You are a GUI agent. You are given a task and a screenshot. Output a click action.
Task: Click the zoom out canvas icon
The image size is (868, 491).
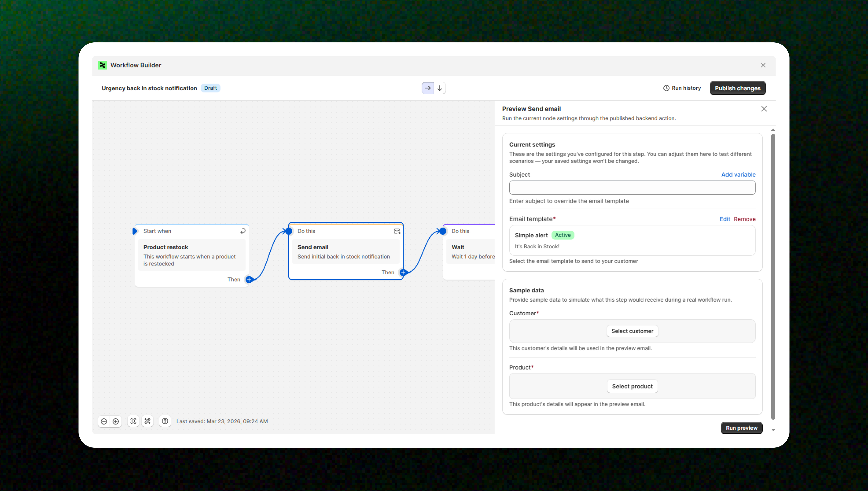point(104,421)
